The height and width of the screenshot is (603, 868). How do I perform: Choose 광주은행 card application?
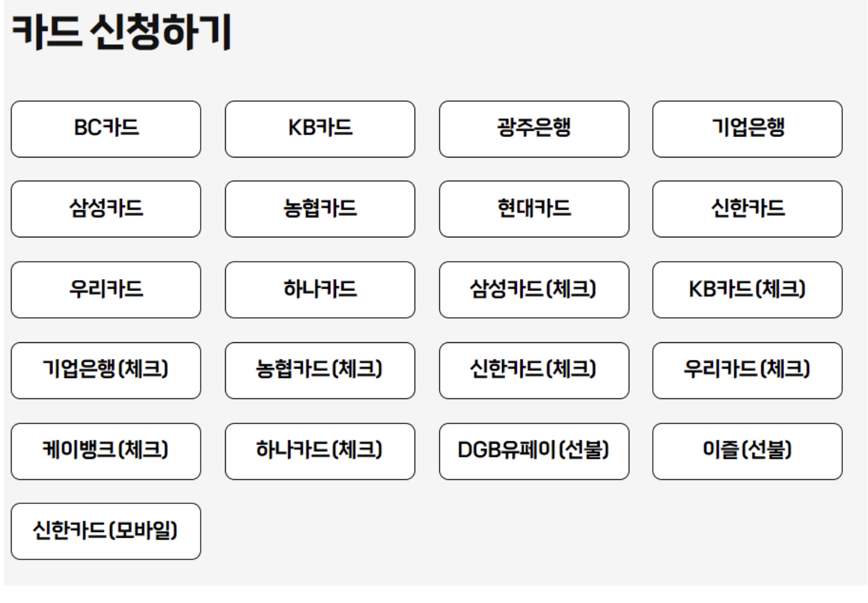click(534, 129)
